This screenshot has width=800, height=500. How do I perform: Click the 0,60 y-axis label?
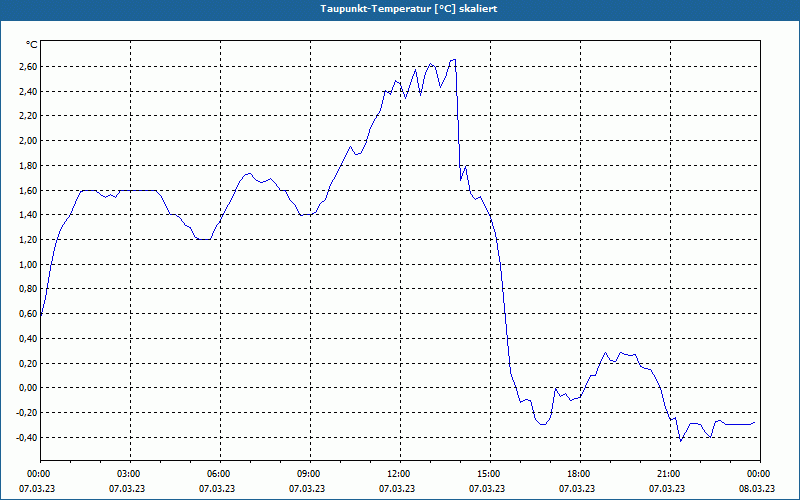[28, 314]
